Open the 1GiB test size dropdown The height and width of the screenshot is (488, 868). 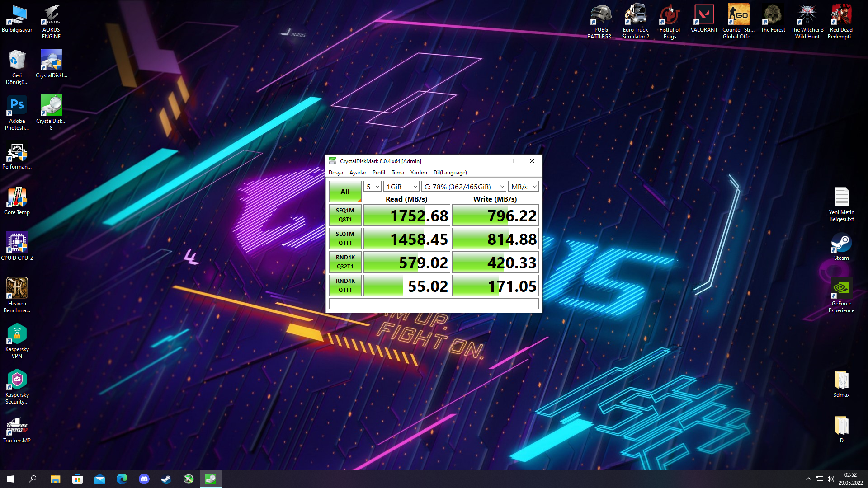point(401,187)
